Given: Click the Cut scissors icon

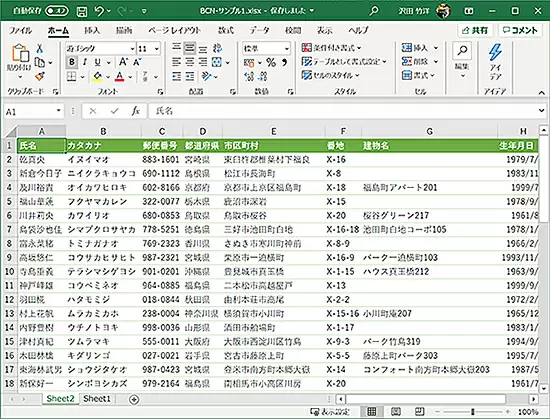Looking at the screenshot, I should click(40, 49).
